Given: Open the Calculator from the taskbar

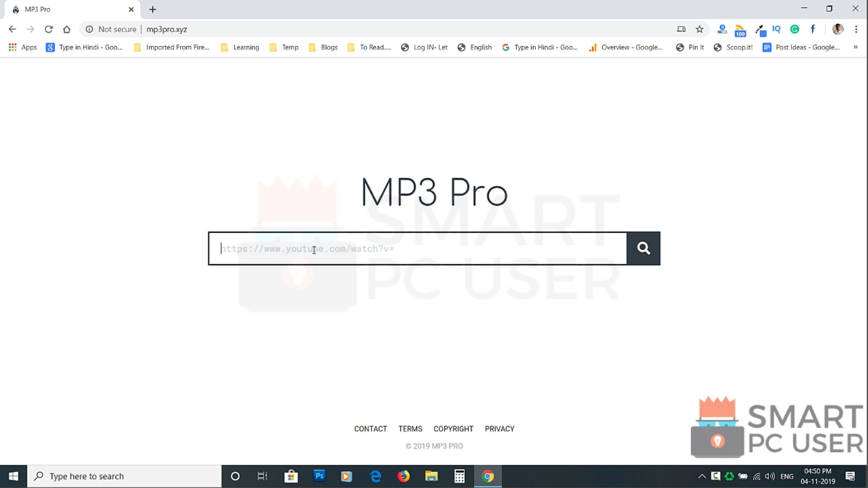Looking at the screenshot, I should [x=459, y=476].
